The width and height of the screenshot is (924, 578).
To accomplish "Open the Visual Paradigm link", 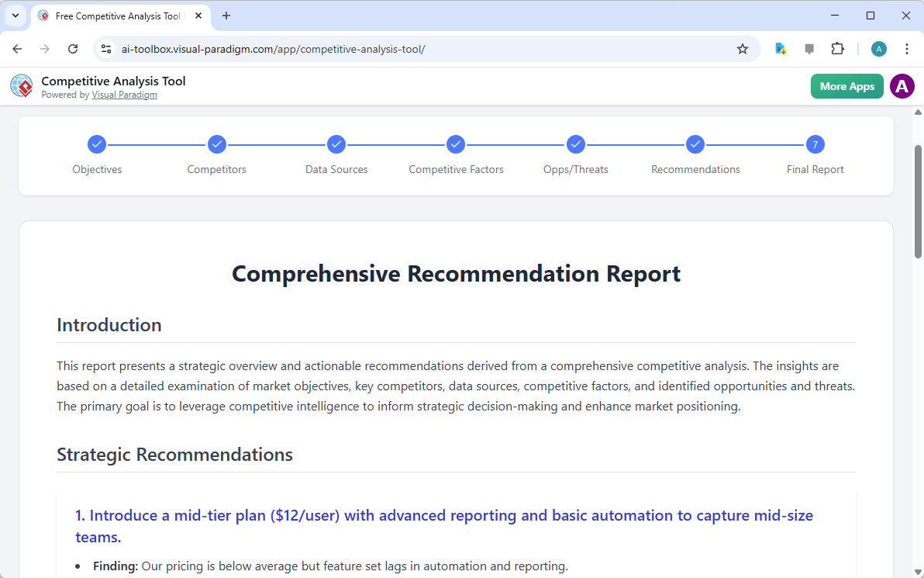I will click(x=124, y=94).
